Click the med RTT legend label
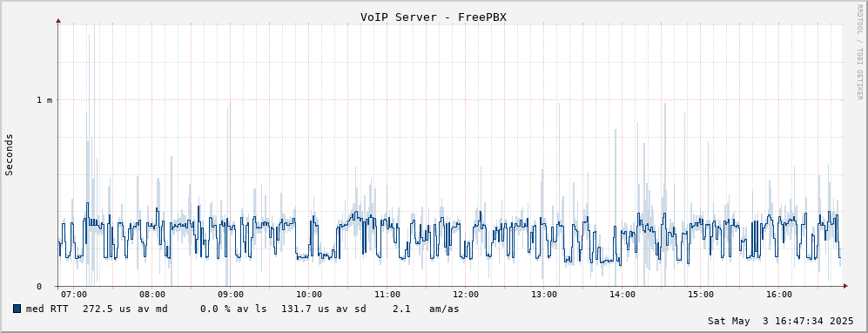The image size is (868, 333). 47,309
